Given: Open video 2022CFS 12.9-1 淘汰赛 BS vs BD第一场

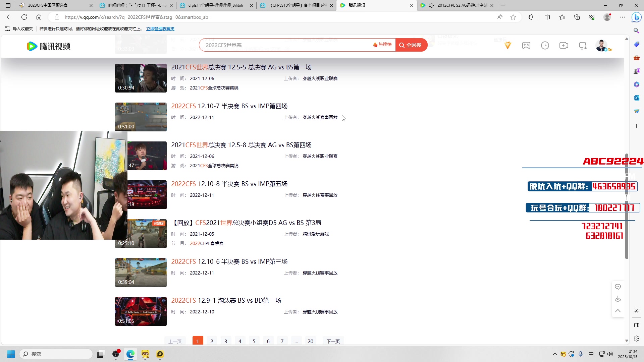Looking at the screenshot, I should pyautogui.click(x=226, y=300).
